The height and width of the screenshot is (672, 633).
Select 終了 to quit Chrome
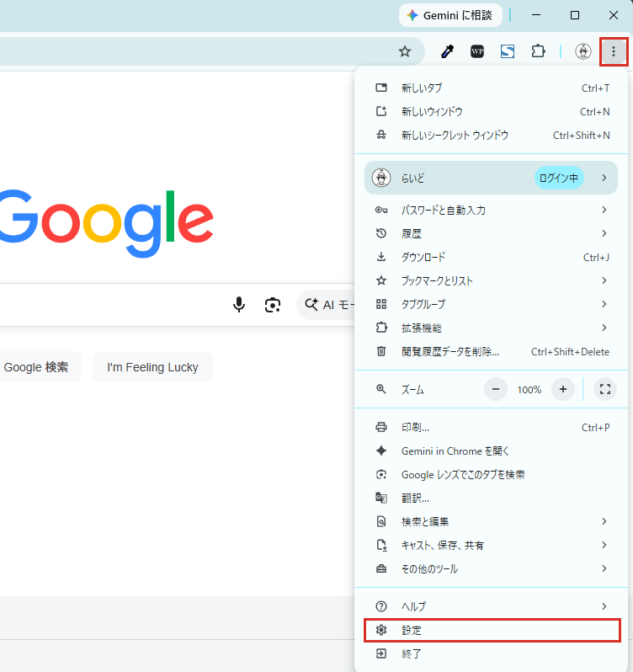(x=492, y=653)
